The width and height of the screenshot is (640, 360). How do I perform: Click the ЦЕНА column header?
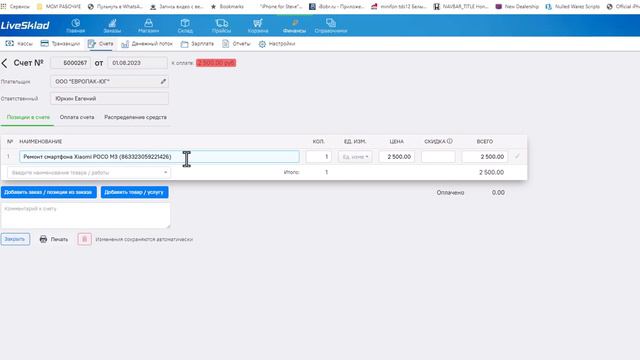(x=397, y=142)
